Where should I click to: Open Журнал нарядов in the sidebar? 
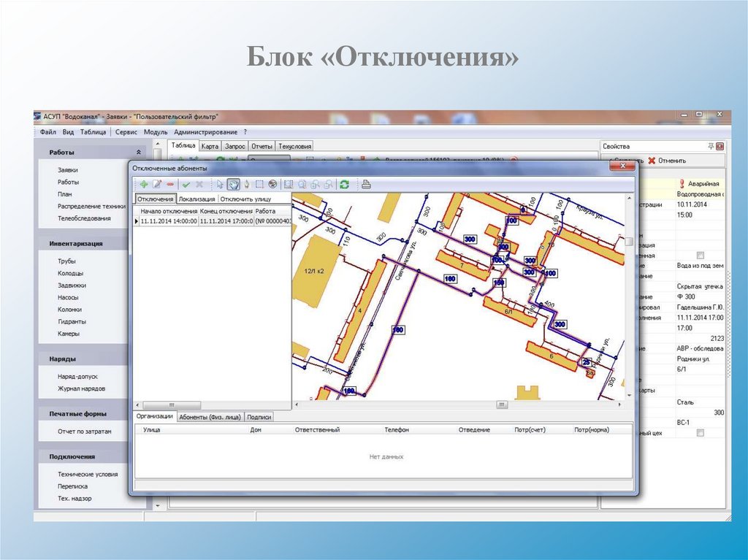81,388
